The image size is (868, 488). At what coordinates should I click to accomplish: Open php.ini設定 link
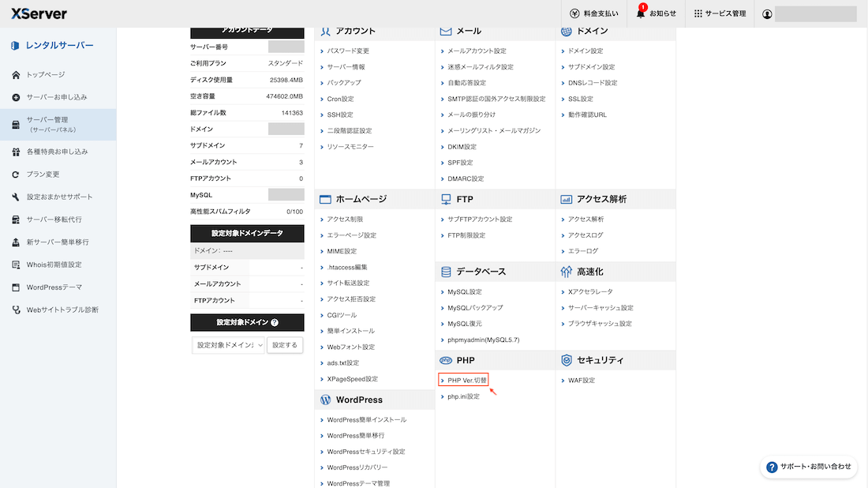(463, 396)
